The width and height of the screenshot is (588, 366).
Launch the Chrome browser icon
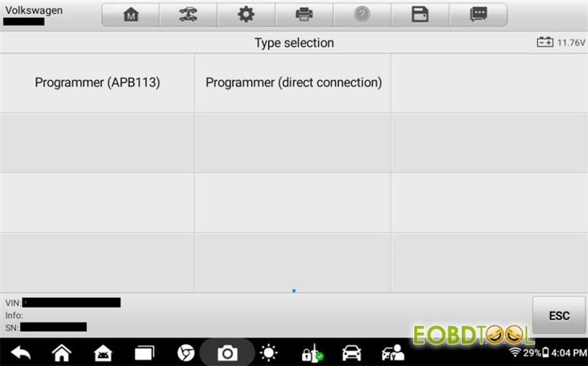[186, 353]
